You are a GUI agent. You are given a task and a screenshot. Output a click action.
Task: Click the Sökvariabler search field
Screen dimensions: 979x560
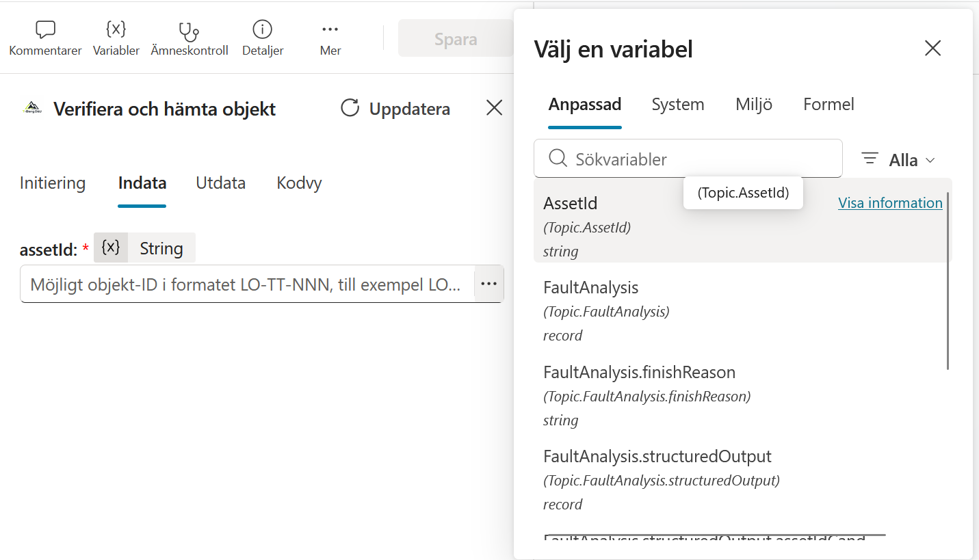pyautogui.click(x=688, y=159)
